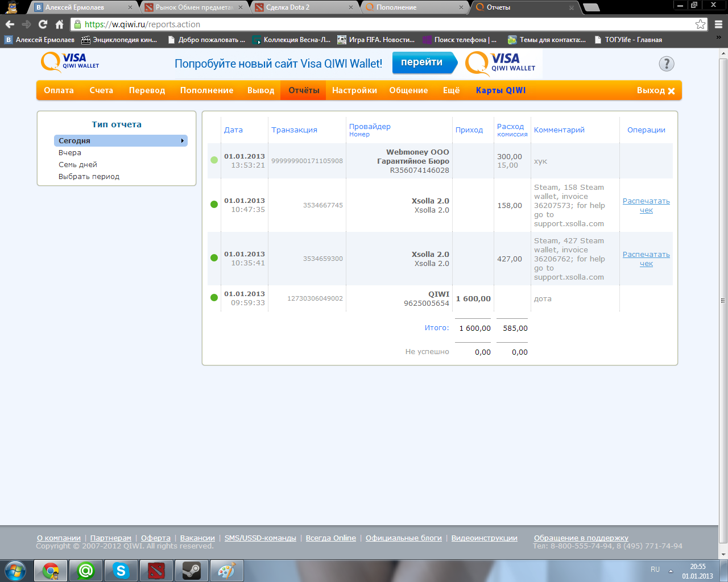Click the Visa QIWI Wallet logo
728x582 pixels.
pos(70,61)
